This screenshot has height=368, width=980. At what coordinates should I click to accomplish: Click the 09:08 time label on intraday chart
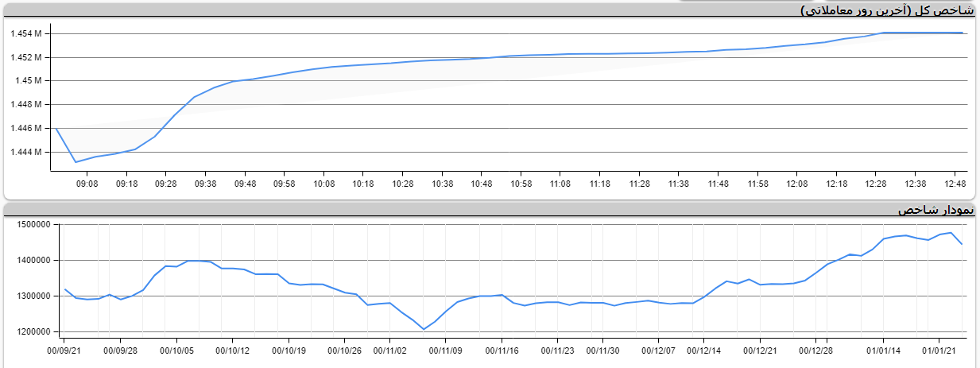pos(87,184)
